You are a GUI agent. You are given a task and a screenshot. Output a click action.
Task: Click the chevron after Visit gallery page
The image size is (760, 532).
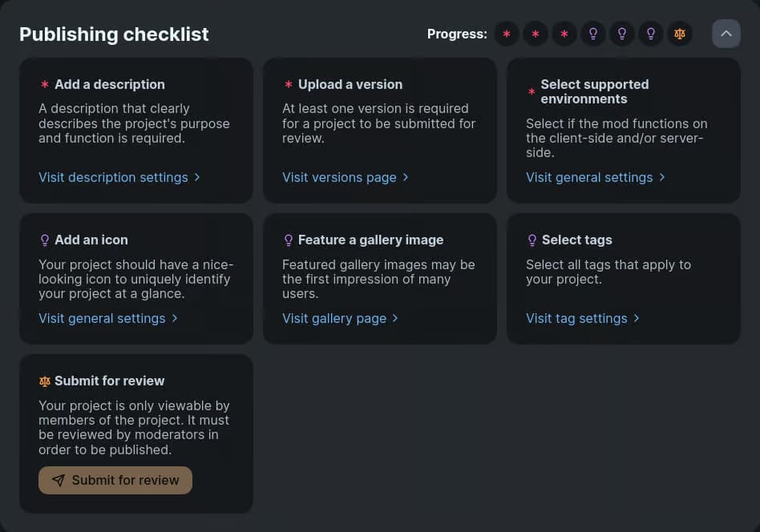[x=394, y=318]
